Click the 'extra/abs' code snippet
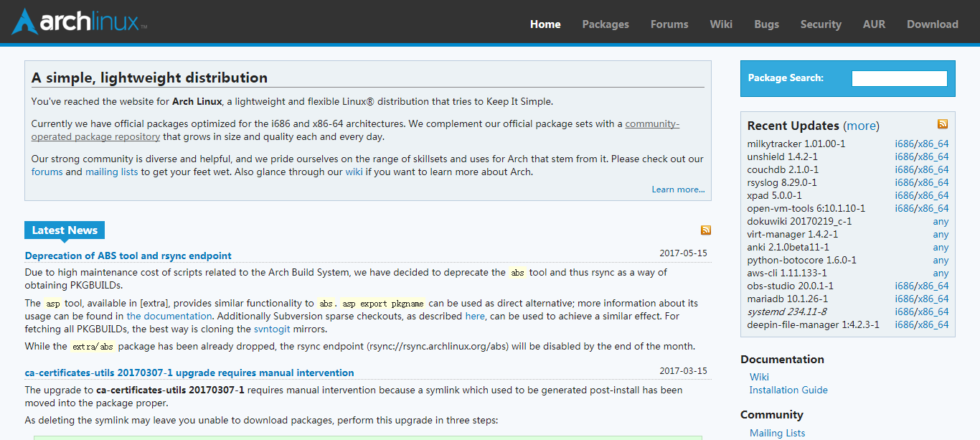 coord(93,347)
